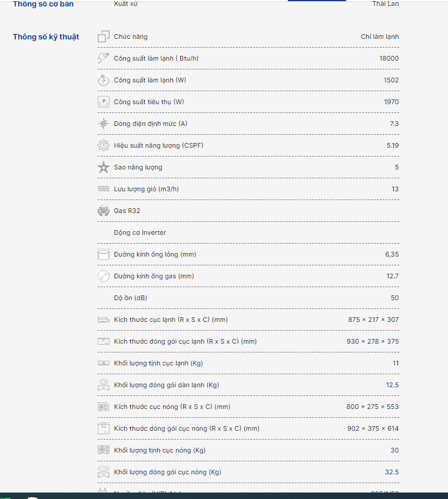Screen dimensions: 448x499
Task: Select the Công suất tiêu thụ icon
Action: [x=104, y=102]
